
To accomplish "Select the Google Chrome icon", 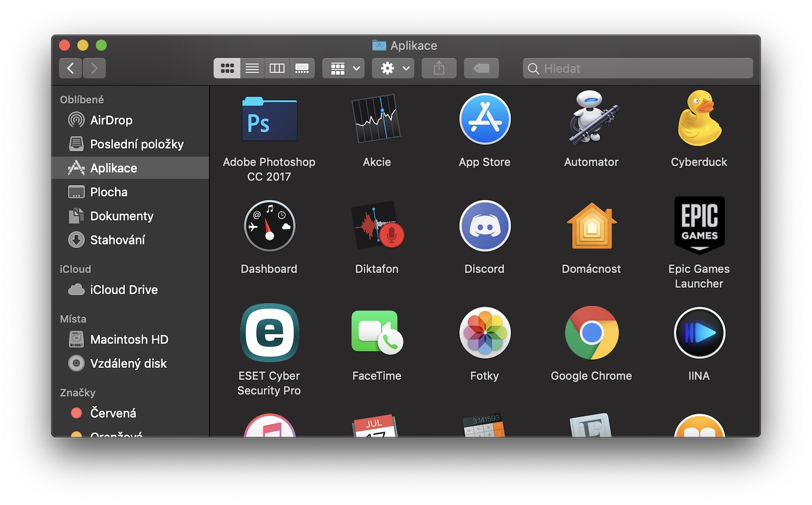I will click(592, 332).
